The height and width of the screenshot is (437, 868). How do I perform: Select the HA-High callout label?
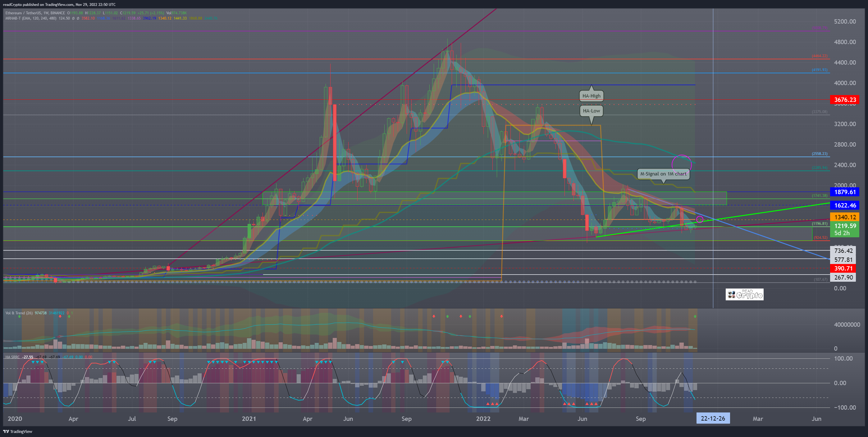592,96
